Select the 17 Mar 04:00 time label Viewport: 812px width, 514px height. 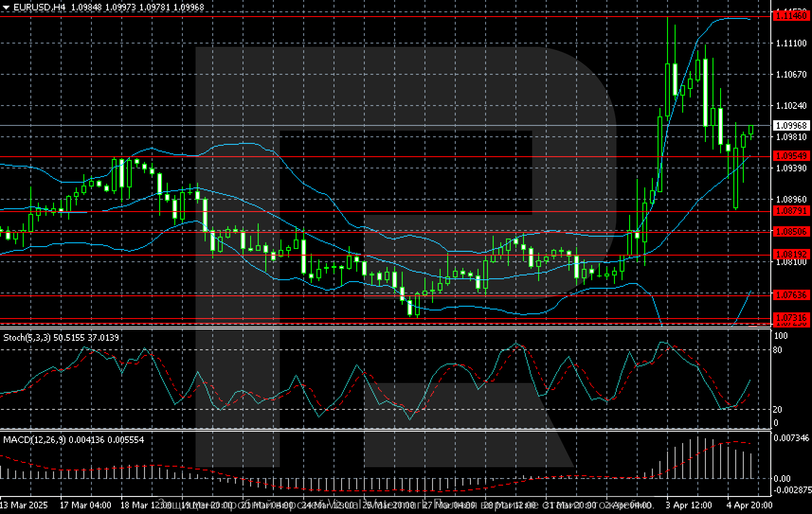(86, 505)
